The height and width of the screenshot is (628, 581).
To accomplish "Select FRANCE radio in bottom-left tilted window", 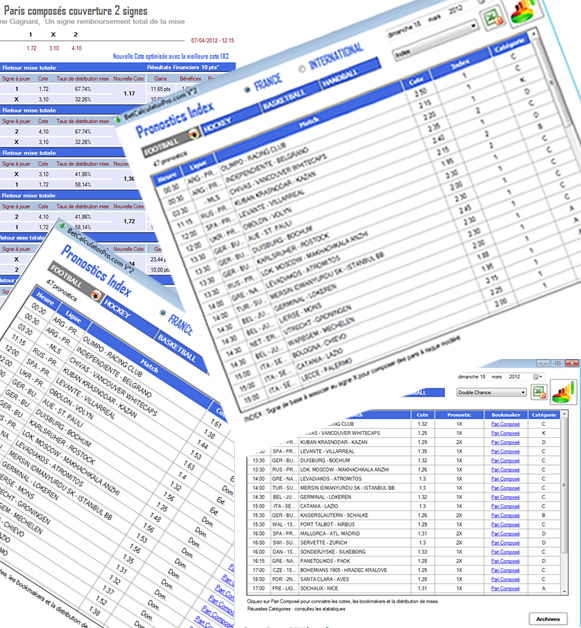I will (x=163, y=313).
